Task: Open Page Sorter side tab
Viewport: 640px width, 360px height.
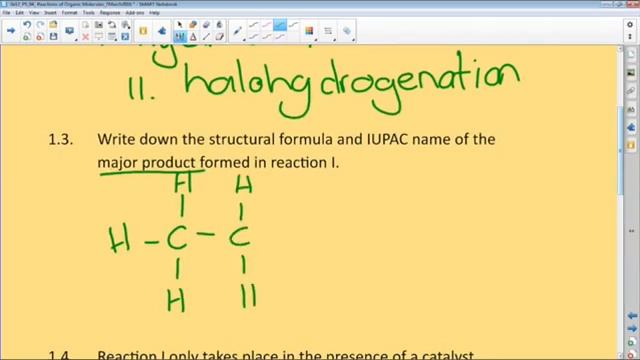Action: tap(631, 55)
